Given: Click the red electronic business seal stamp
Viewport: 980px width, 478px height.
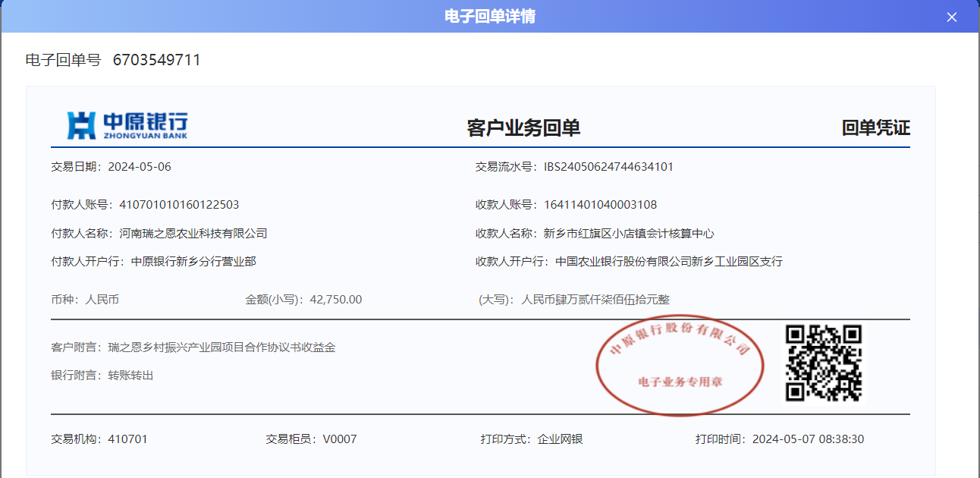Looking at the screenshot, I should (x=680, y=365).
